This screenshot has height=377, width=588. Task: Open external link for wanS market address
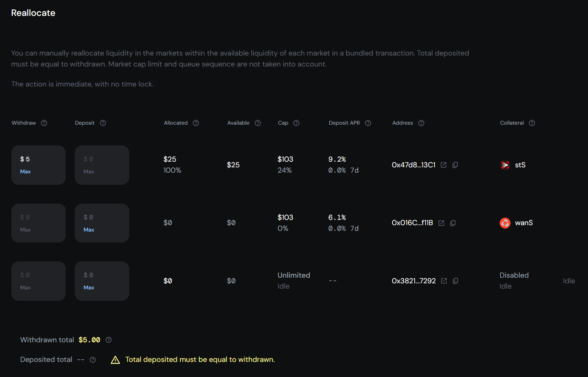441,223
